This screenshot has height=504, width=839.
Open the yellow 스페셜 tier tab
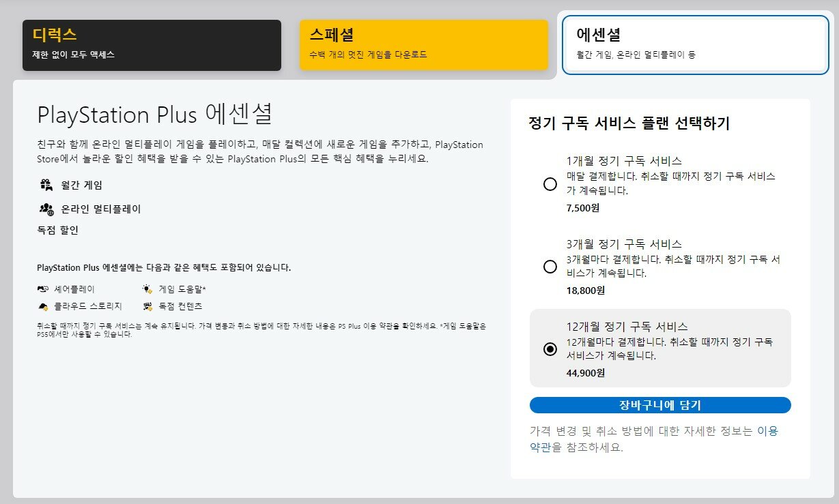click(x=423, y=45)
